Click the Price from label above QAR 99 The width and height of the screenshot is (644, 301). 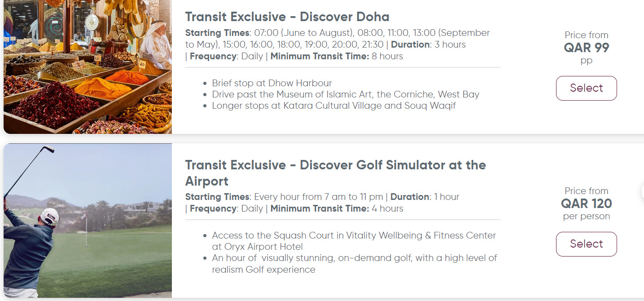(x=586, y=35)
